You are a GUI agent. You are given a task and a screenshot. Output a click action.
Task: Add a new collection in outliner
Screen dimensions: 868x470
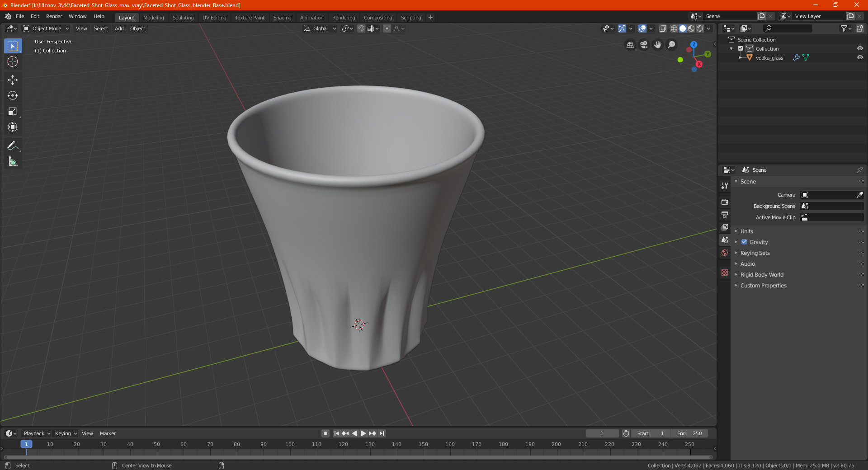[x=859, y=28]
